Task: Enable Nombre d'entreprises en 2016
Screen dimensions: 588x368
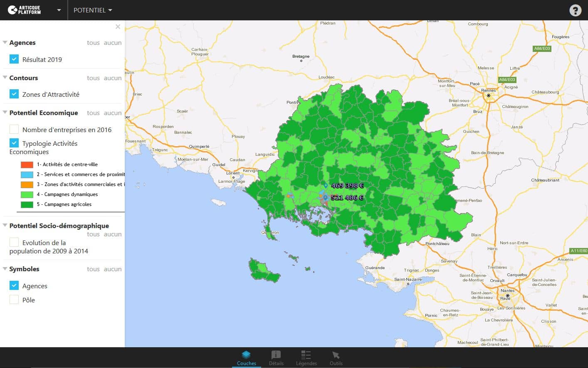Action: click(14, 129)
